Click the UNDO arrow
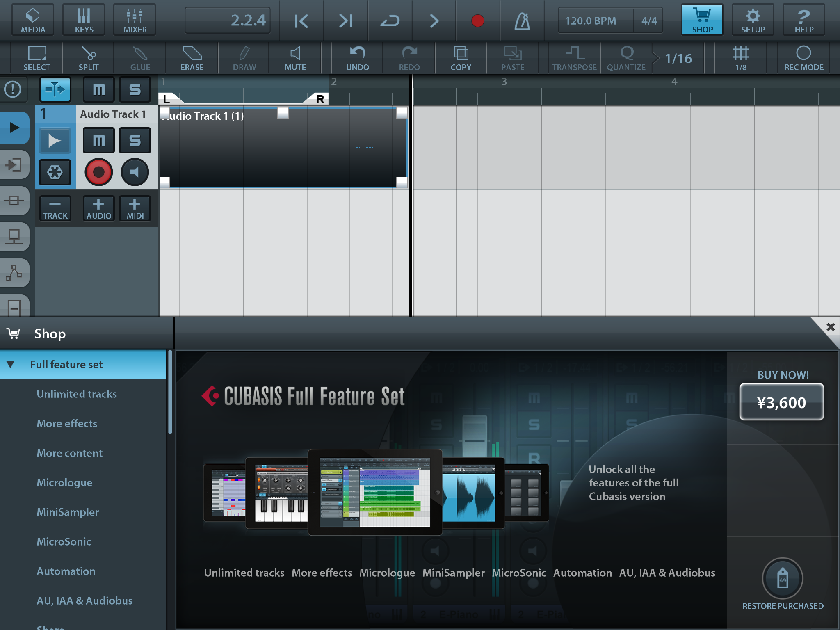The width and height of the screenshot is (840, 630). pos(358,58)
